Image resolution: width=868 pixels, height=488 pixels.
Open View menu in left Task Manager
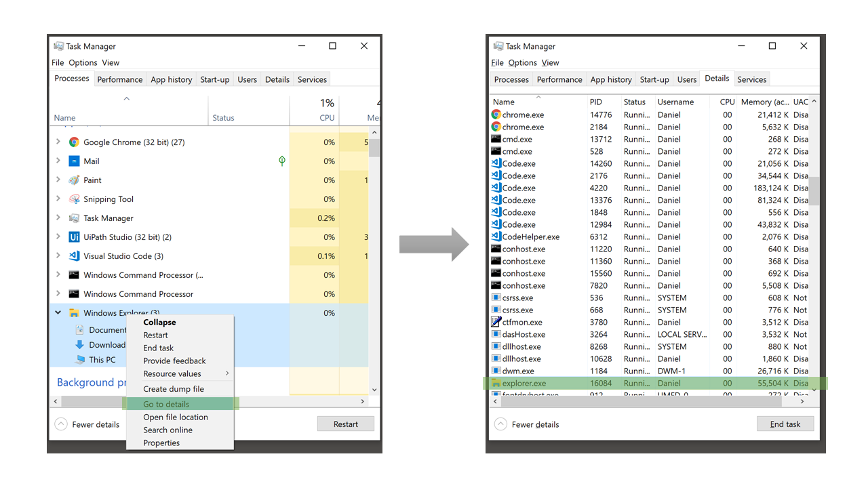coord(111,62)
